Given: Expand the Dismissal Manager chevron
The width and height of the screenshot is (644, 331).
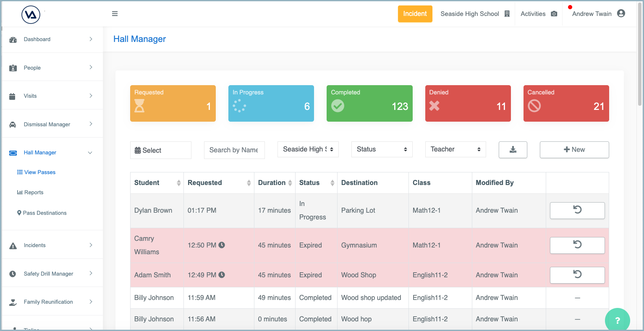Looking at the screenshot, I should 91,124.
